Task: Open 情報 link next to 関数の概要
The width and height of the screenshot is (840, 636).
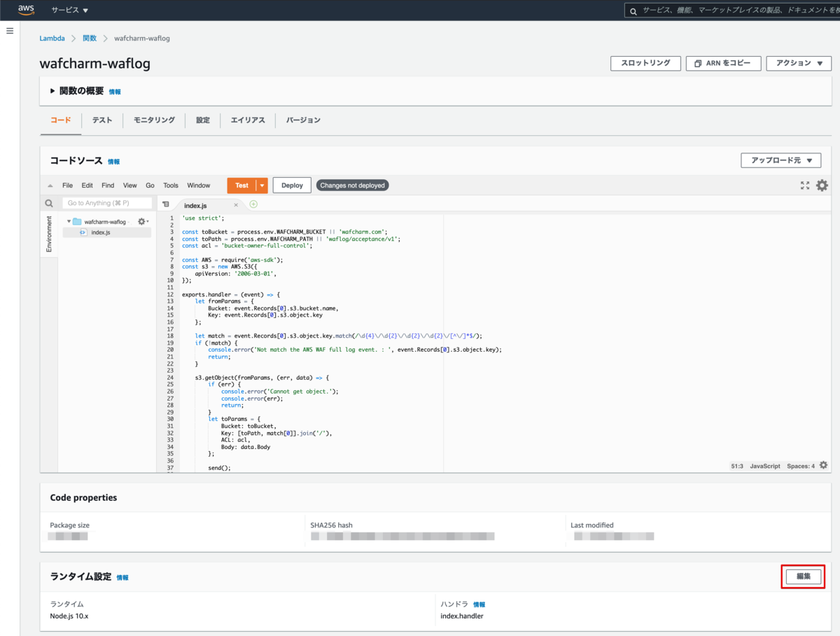Action: tap(115, 92)
